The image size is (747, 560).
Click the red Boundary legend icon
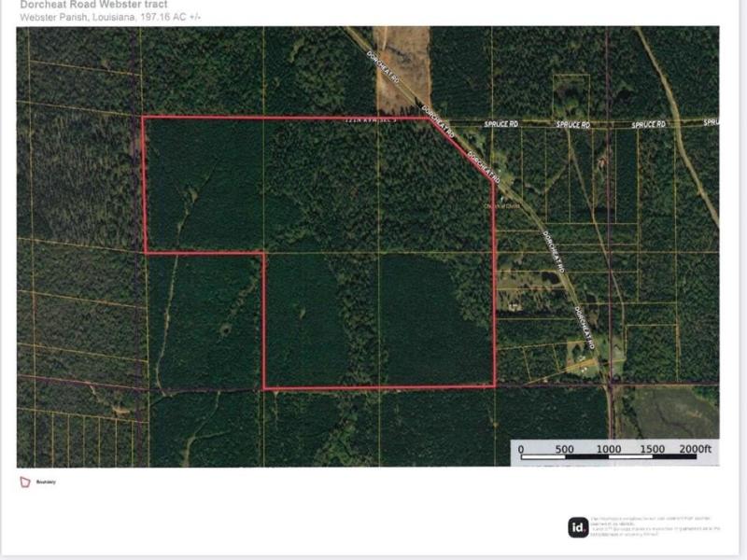[x=24, y=482]
